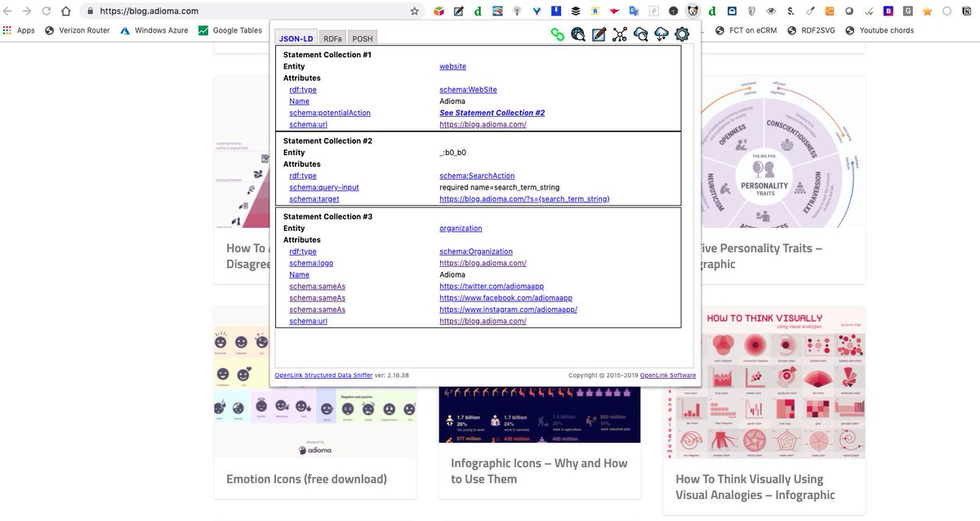Switch to the JSON-LD tab
The width and height of the screenshot is (980, 521).
pyautogui.click(x=296, y=38)
